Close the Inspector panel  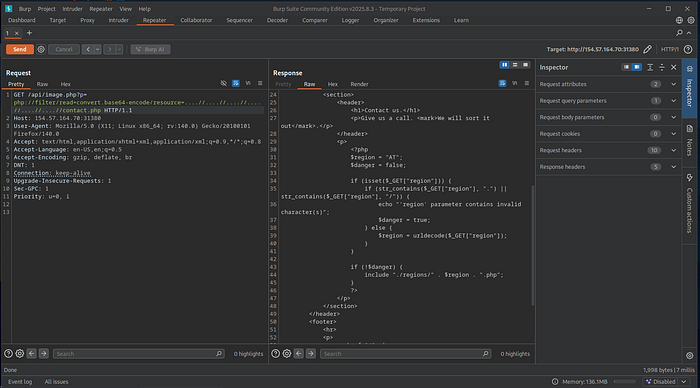click(x=674, y=67)
